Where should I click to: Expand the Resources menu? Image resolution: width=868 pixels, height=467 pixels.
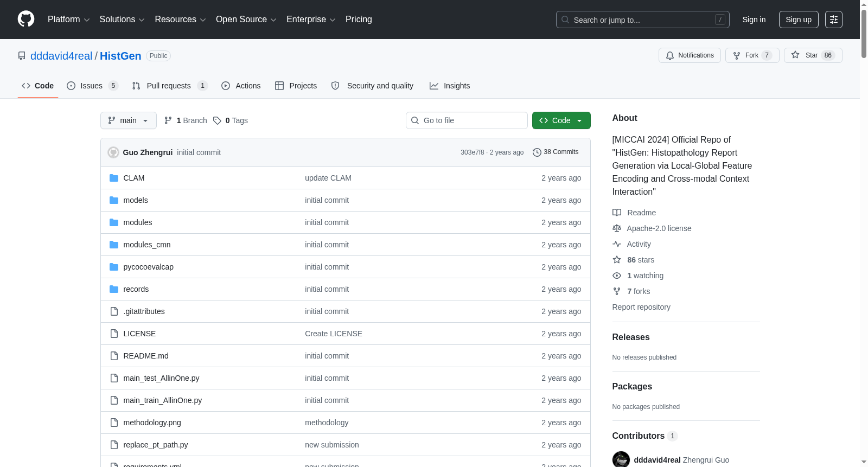180,20
